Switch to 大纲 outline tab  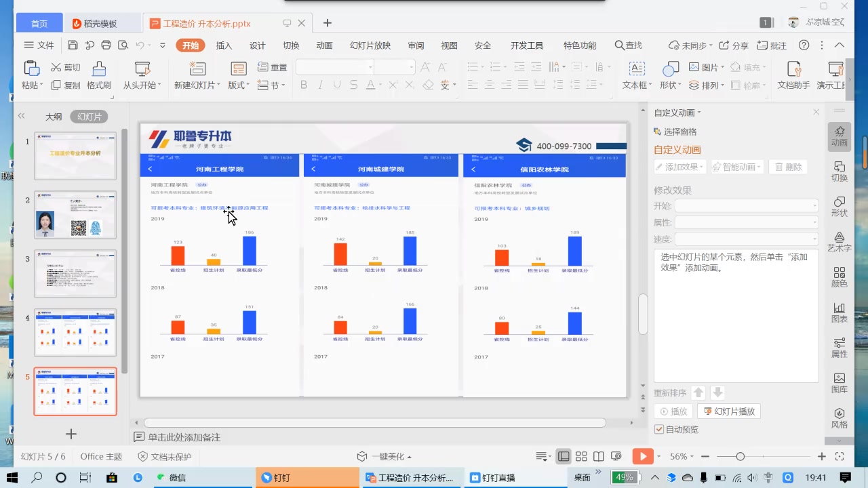[x=54, y=117]
